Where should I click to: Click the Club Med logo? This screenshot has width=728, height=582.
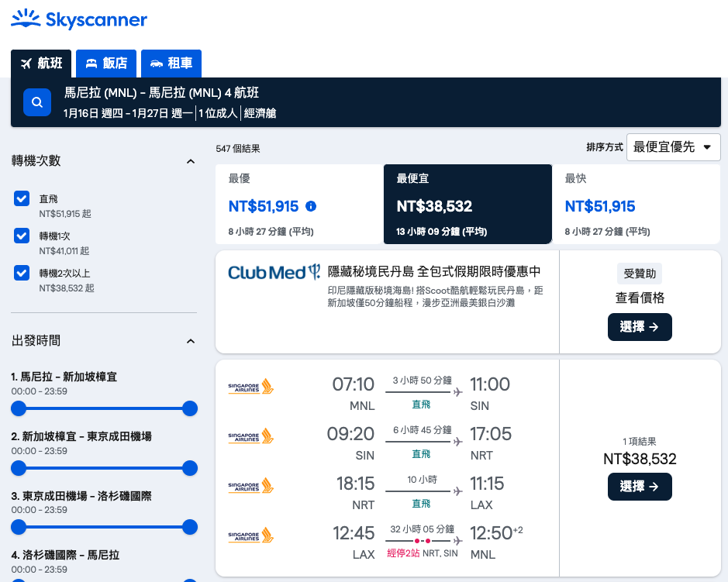(x=274, y=272)
